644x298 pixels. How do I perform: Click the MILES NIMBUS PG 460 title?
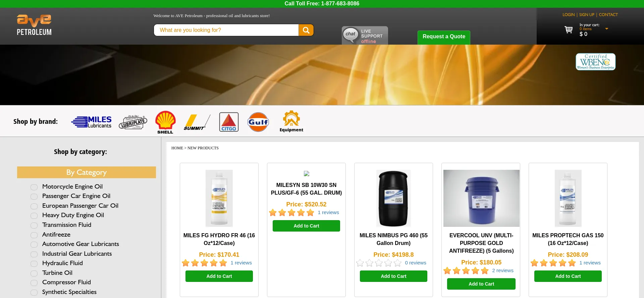point(393,239)
